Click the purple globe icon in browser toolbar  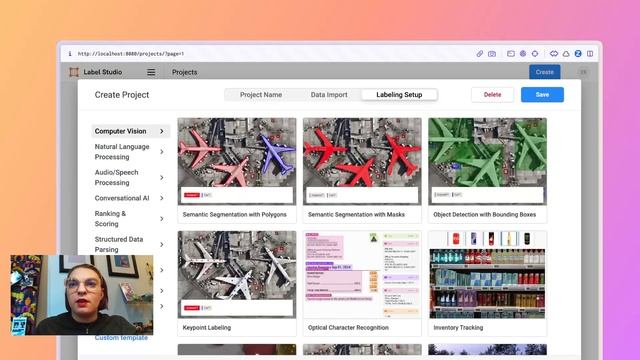click(x=523, y=53)
